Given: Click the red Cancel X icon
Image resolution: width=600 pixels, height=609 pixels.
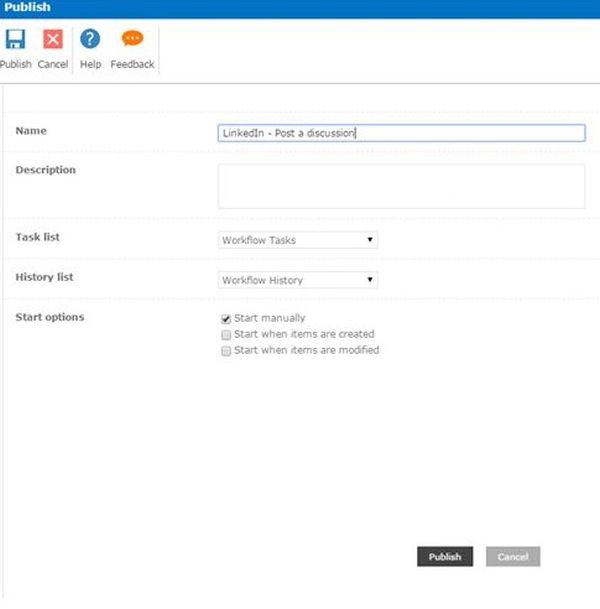Looking at the screenshot, I should pos(53,40).
